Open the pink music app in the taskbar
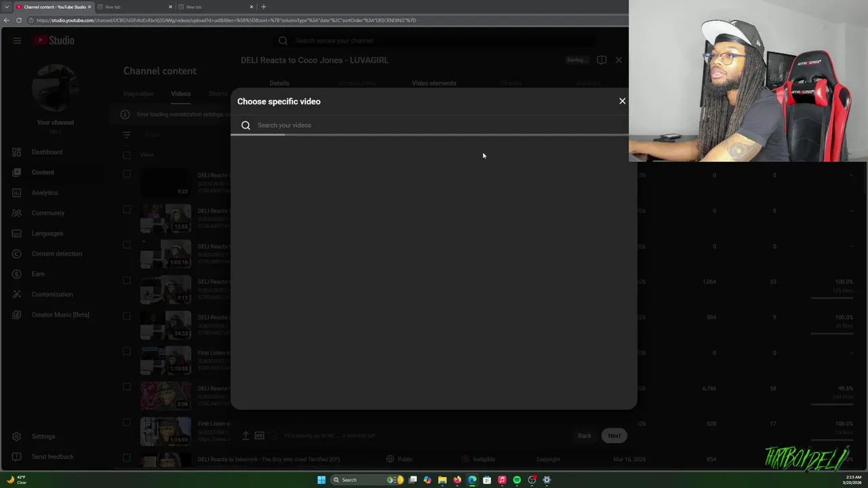This screenshot has height=488, width=868. click(x=502, y=480)
